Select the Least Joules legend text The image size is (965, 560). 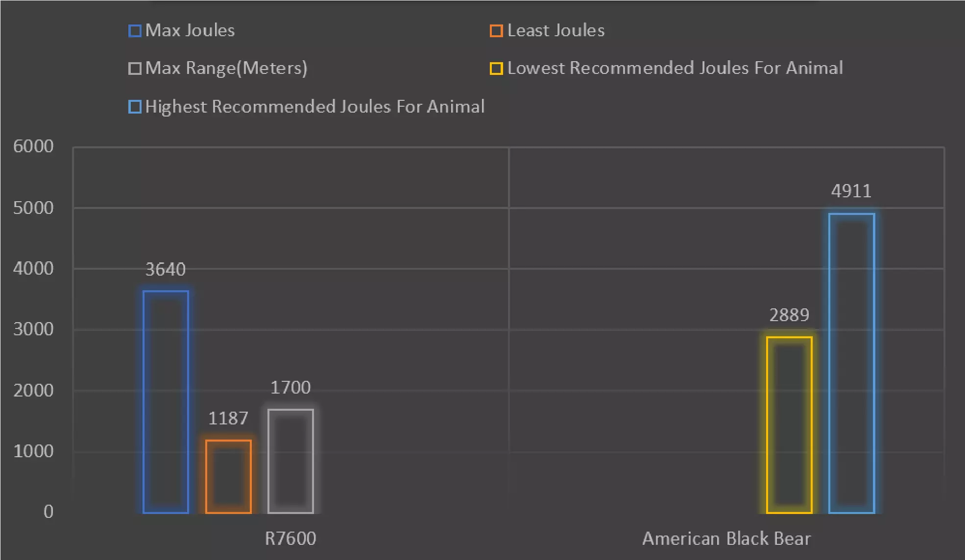556,31
